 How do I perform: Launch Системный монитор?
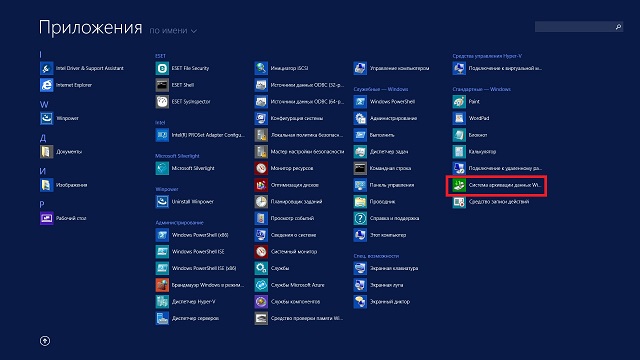pos(286,251)
